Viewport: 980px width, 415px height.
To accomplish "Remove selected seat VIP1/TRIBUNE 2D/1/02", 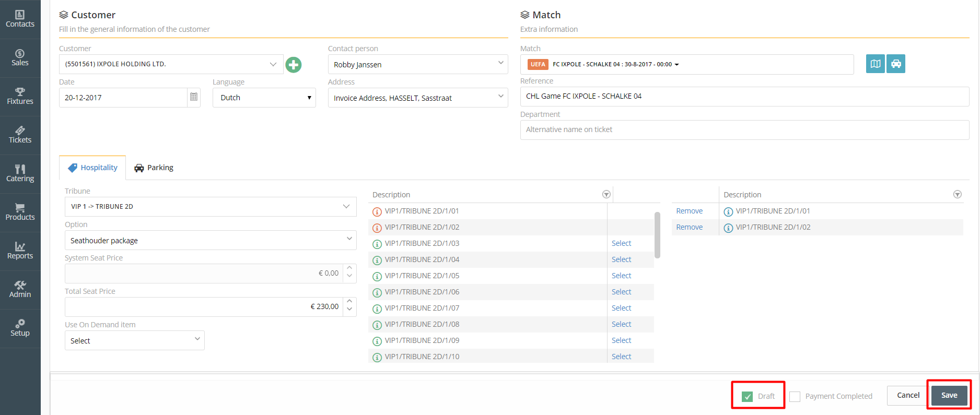I will coord(689,227).
